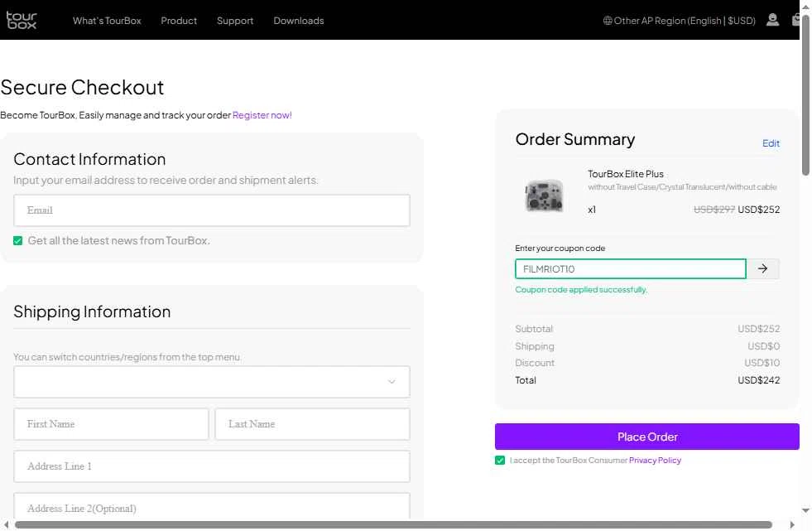Click the Subtotal USD$252 value
The height and width of the screenshot is (531, 812).
click(x=759, y=329)
